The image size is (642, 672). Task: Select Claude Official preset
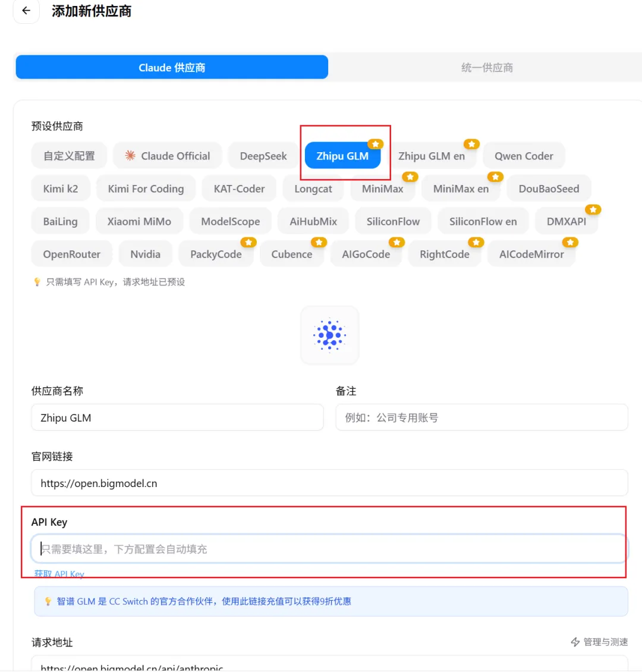click(168, 156)
